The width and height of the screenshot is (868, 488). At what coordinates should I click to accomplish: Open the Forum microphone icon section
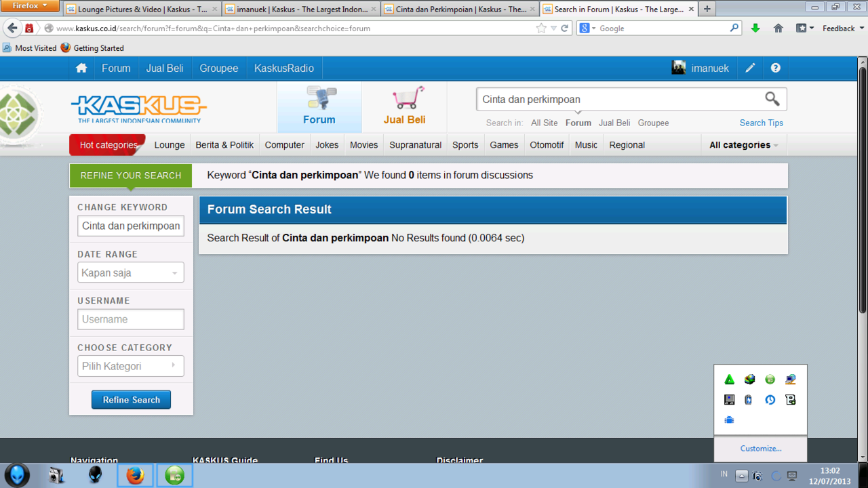(319, 106)
